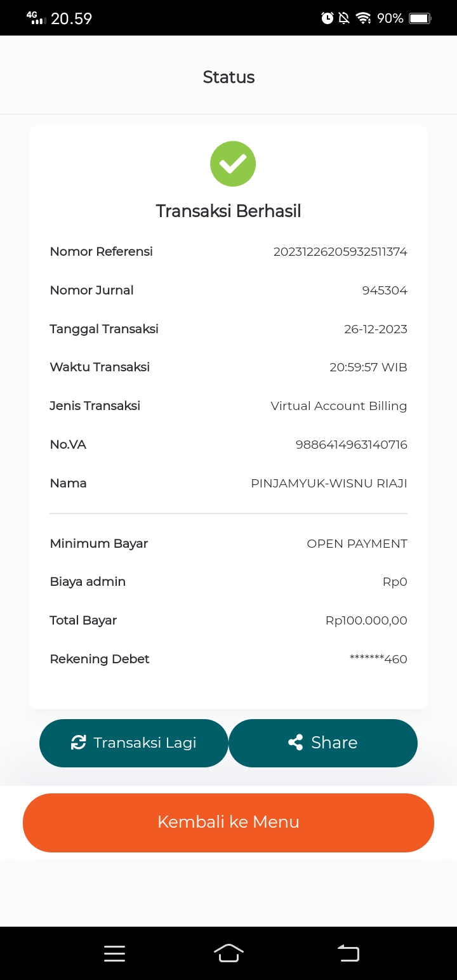Tap the alarm clock status icon
The width and height of the screenshot is (457, 980).
click(x=328, y=18)
